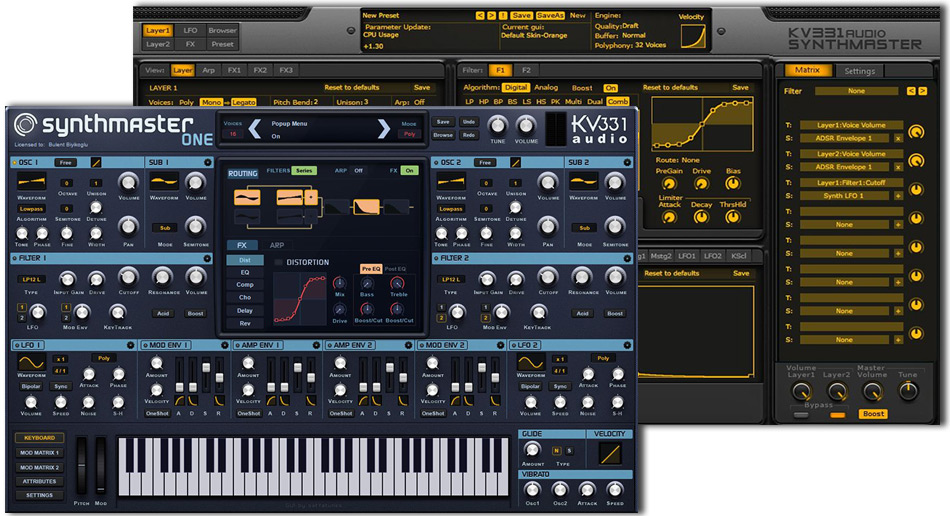Switch to FX tab in center panel

click(x=242, y=245)
